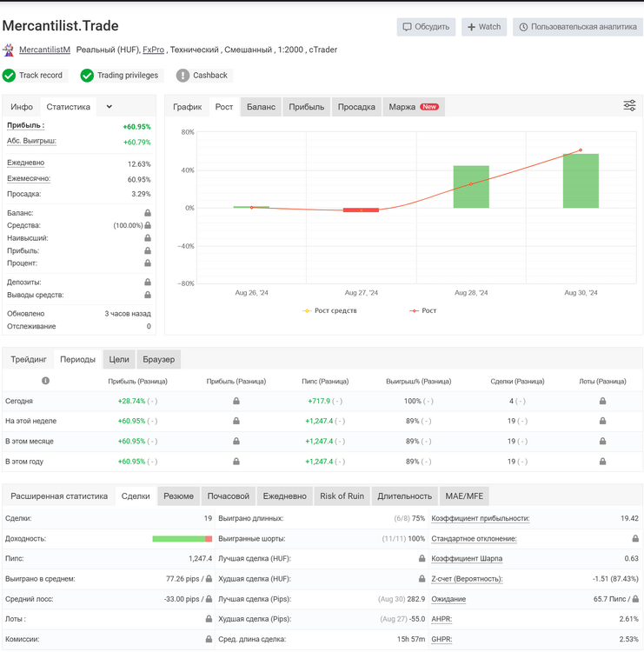Open the Risk of Ruin tab
The width and height of the screenshot is (644, 652).
(342, 496)
